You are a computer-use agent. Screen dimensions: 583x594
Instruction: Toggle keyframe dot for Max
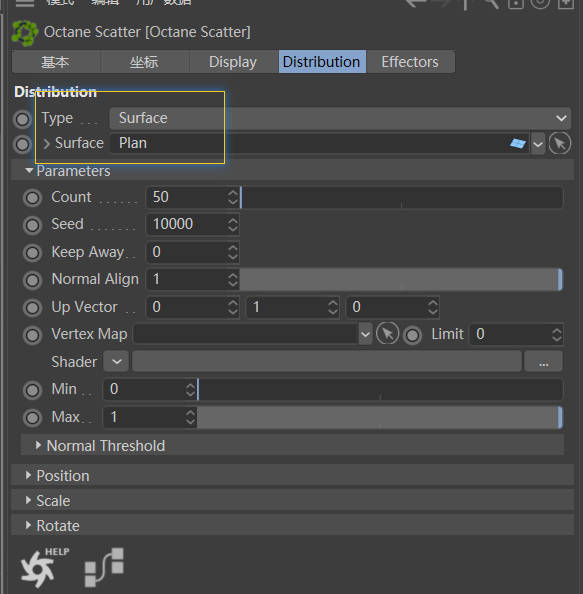(x=32, y=417)
